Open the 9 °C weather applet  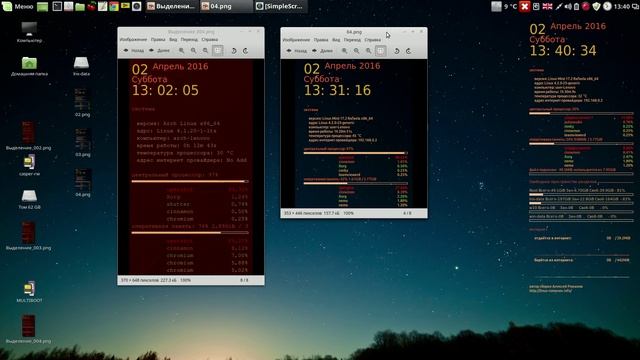click(x=504, y=6)
